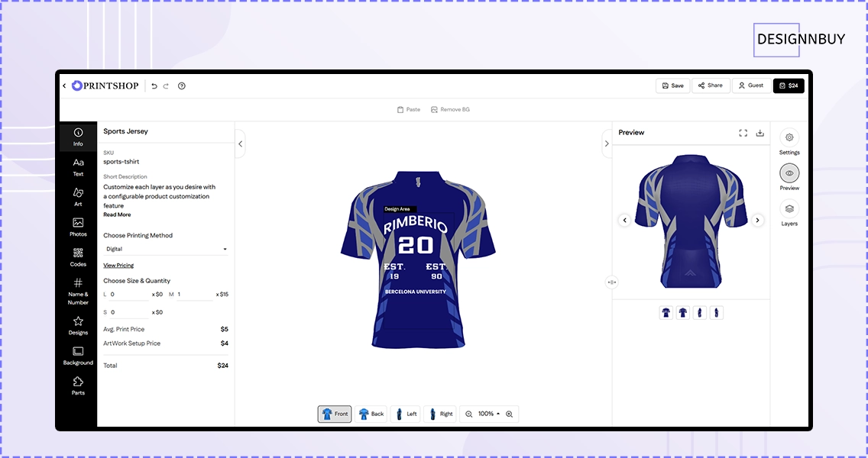Select the number 20 on jersey
The image size is (868, 458).
416,245
